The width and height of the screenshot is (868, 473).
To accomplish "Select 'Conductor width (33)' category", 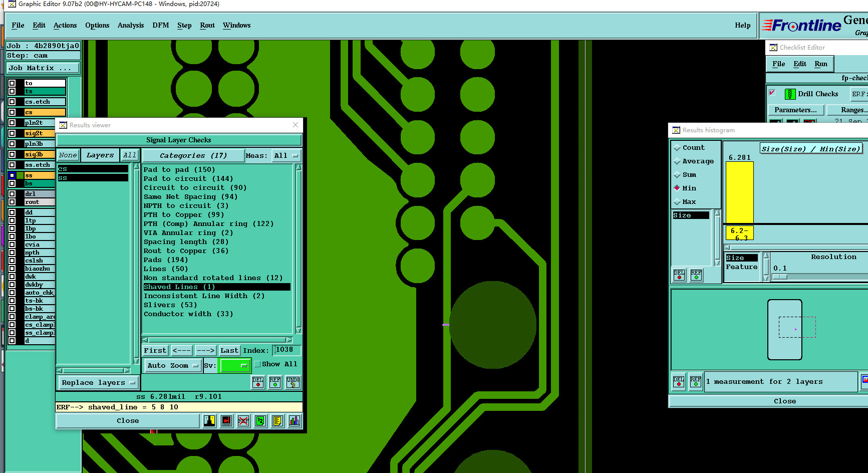I will coord(188,314).
